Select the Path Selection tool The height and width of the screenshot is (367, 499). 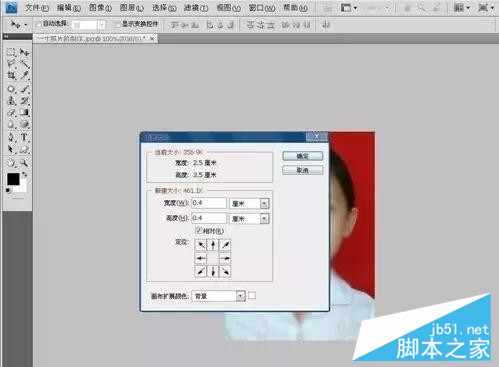coord(11,149)
